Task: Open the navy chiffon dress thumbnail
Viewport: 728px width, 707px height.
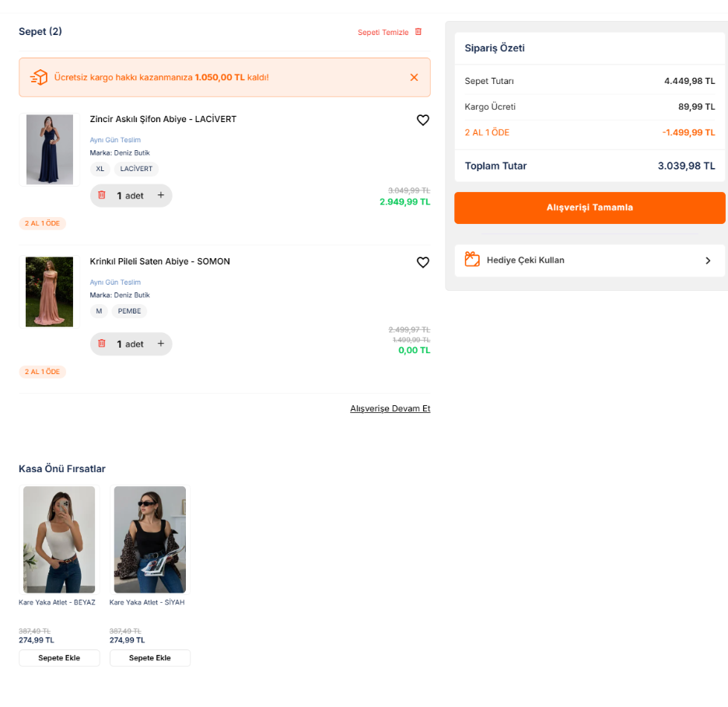Action: point(50,149)
